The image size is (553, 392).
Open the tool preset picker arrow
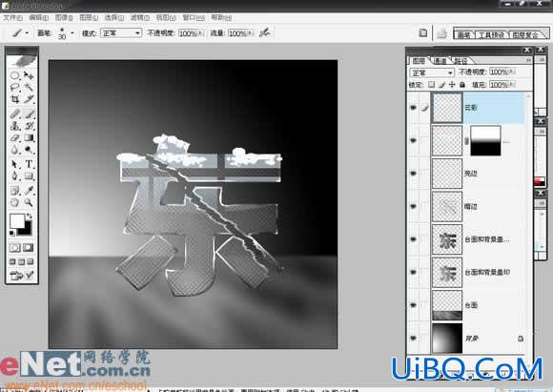pos(27,33)
